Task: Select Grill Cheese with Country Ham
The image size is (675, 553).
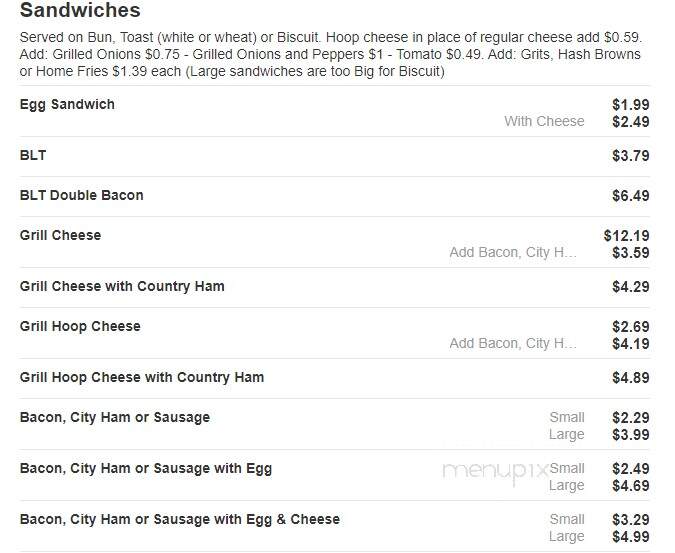Action: (122, 286)
